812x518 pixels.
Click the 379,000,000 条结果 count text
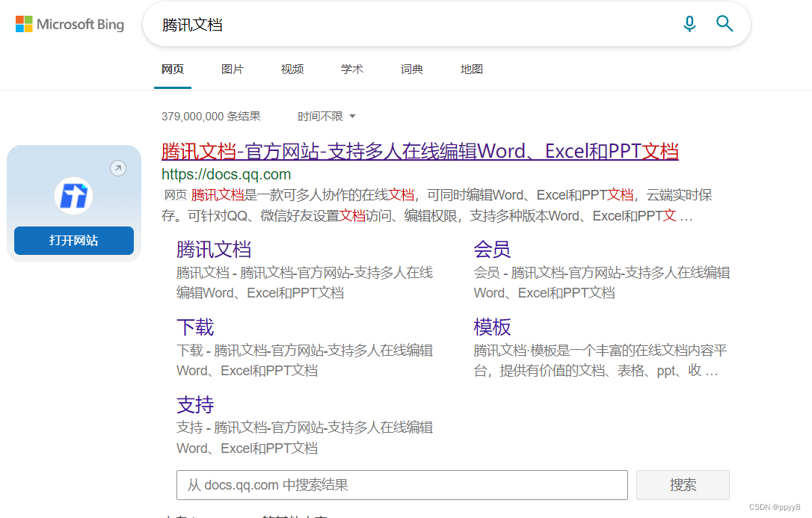(211, 117)
